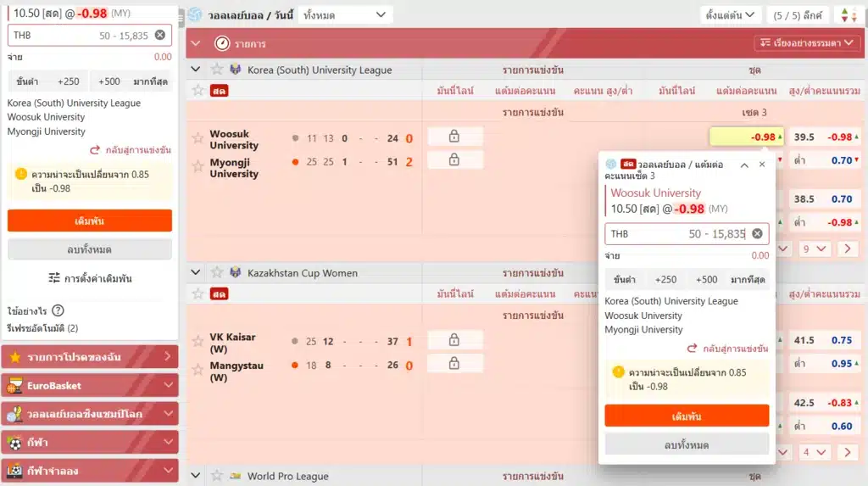Star the Mangystau (W) team row

[x=198, y=366]
